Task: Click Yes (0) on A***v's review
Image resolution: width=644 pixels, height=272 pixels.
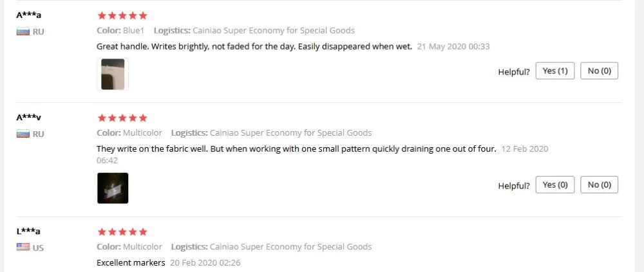Action: coord(555,185)
